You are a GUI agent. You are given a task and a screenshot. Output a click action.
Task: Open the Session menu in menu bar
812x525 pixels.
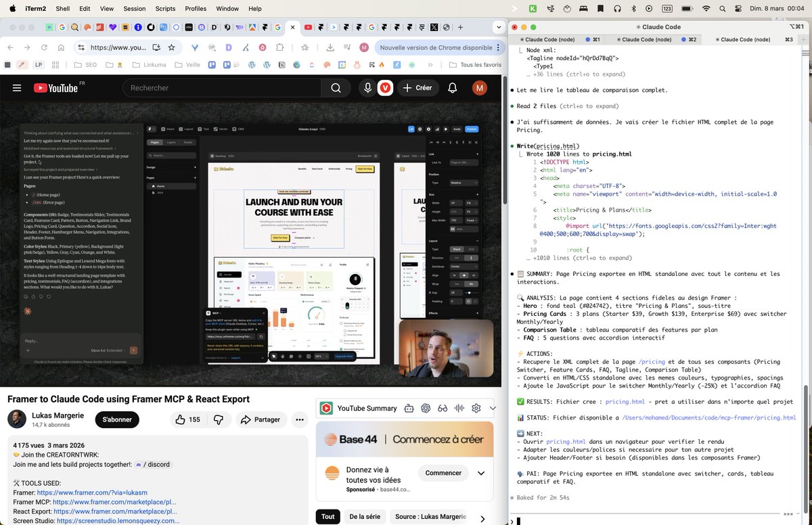[135, 9]
